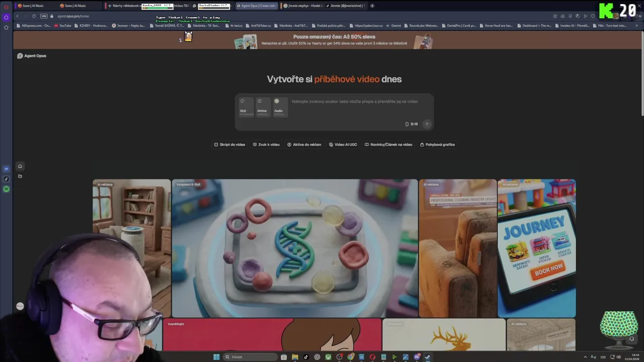Click the browser back arrow
The image size is (644, 362).
pyautogui.click(x=17, y=16)
